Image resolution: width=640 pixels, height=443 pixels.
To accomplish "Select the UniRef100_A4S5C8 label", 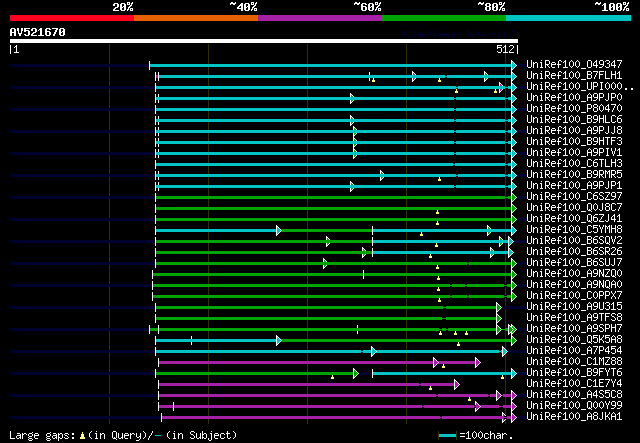I will tap(574, 395).
